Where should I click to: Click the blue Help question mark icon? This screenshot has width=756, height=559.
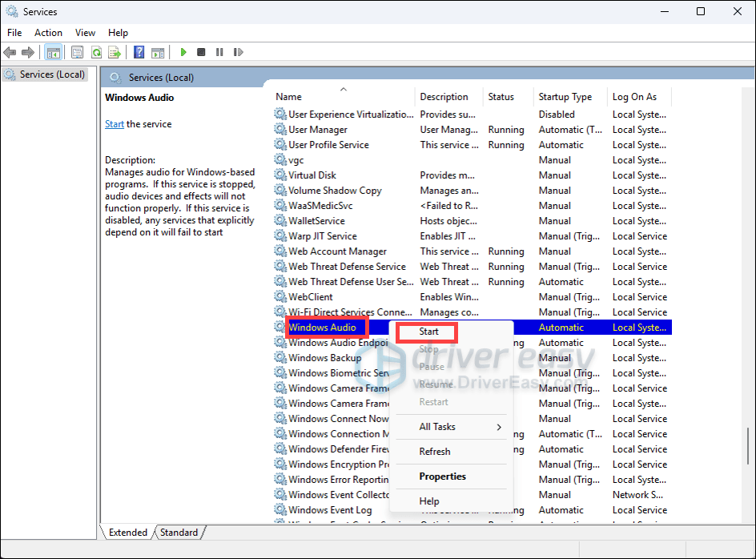click(139, 52)
